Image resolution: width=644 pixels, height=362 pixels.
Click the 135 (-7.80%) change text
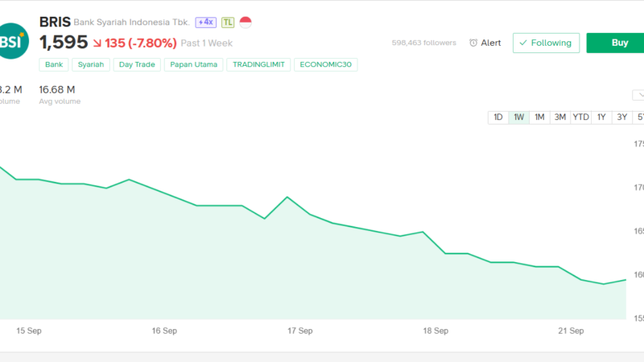(x=141, y=43)
